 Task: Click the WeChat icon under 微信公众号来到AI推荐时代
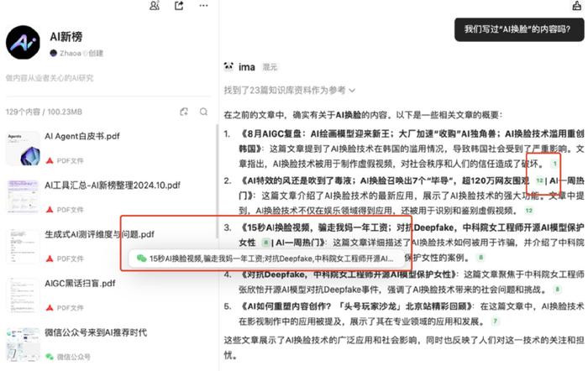tap(50, 357)
